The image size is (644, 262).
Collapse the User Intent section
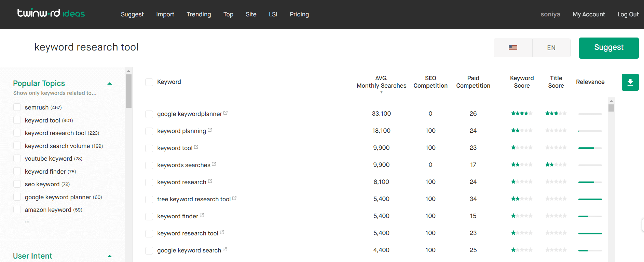click(x=110, y=256)
